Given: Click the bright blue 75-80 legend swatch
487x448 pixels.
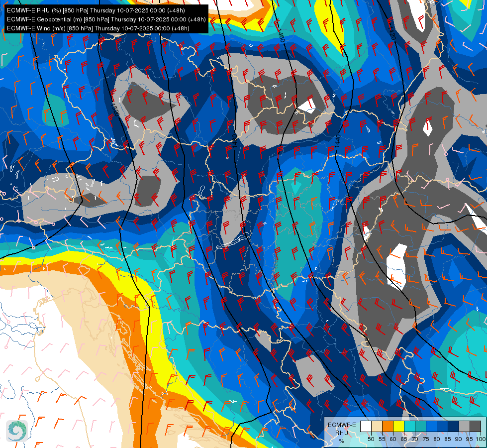Looking at the screenshot, I should [431, 426].
